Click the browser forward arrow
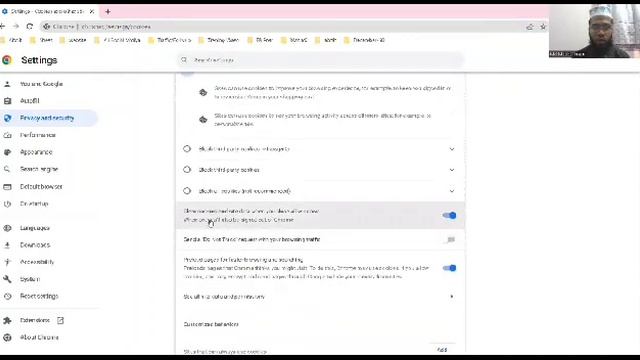The height and width of the screenshot is (360, 640). (x=16, y=27)
